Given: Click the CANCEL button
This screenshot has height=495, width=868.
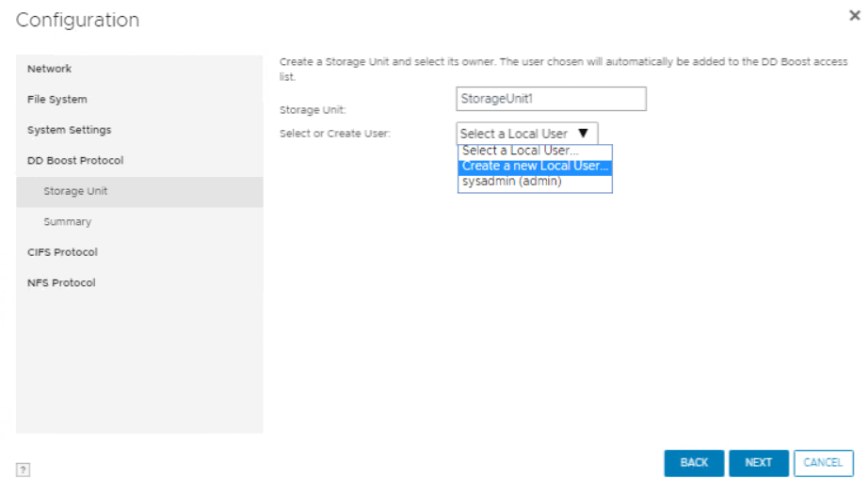Looking at the screenshot, I should click(823, 463).
